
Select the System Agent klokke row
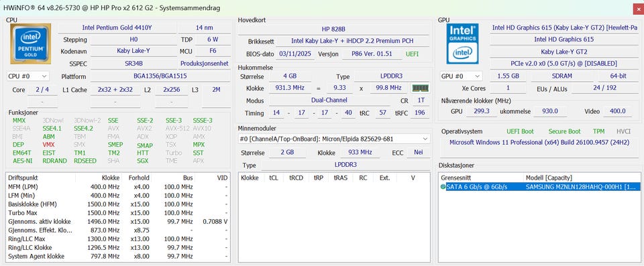(117, 256)
